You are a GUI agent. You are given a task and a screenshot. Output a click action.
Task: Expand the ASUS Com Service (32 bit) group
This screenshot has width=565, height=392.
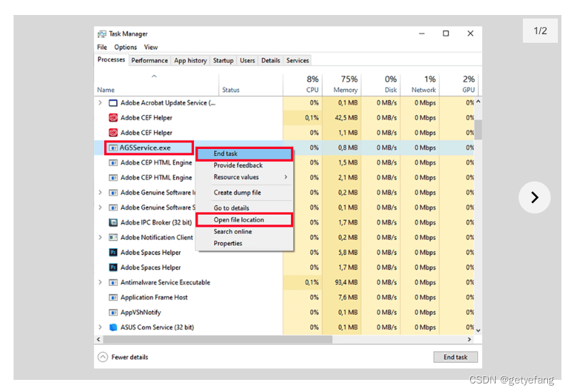(100, 327)
